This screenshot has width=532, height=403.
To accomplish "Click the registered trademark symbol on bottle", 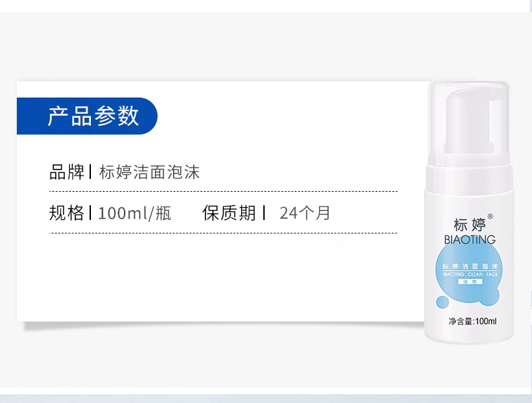I will [490, 217].
